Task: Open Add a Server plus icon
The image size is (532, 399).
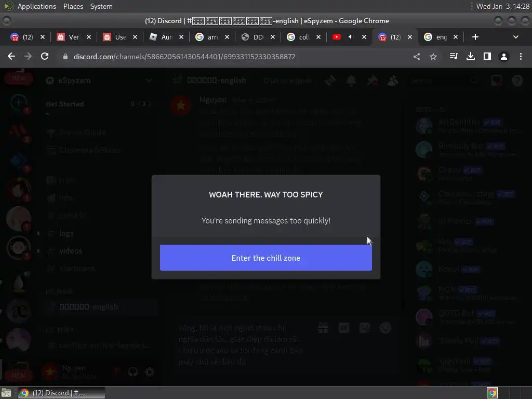Action: pyautogui.click(x=19, y=102)
